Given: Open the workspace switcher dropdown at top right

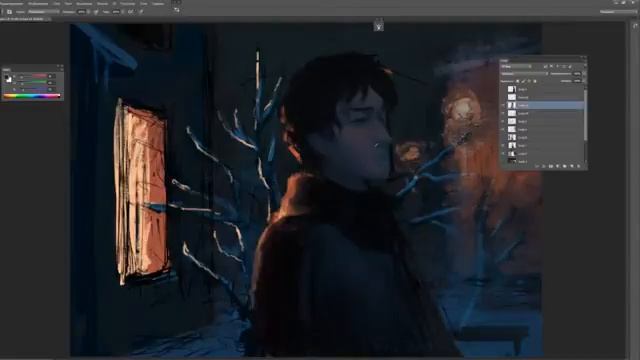Looking at the screenshot, I should point(618,11).
